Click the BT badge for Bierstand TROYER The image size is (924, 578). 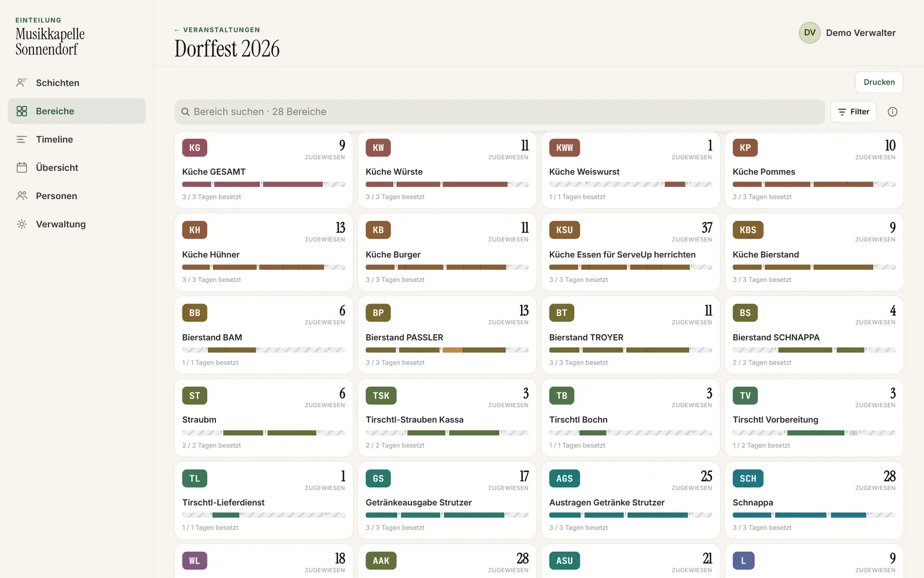562,313
